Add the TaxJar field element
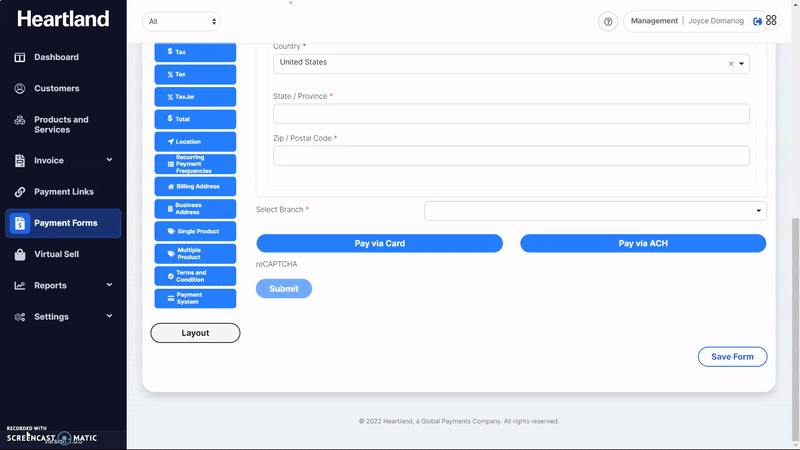This screenshot has height=450, width=800. point(195,97)
